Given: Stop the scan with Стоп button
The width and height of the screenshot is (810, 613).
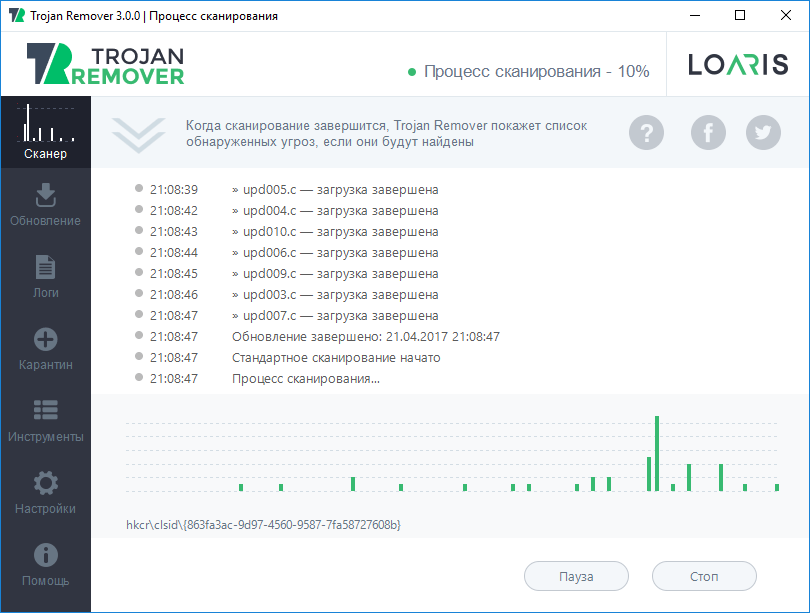Looking at the screenshot, I should (704, 576).
